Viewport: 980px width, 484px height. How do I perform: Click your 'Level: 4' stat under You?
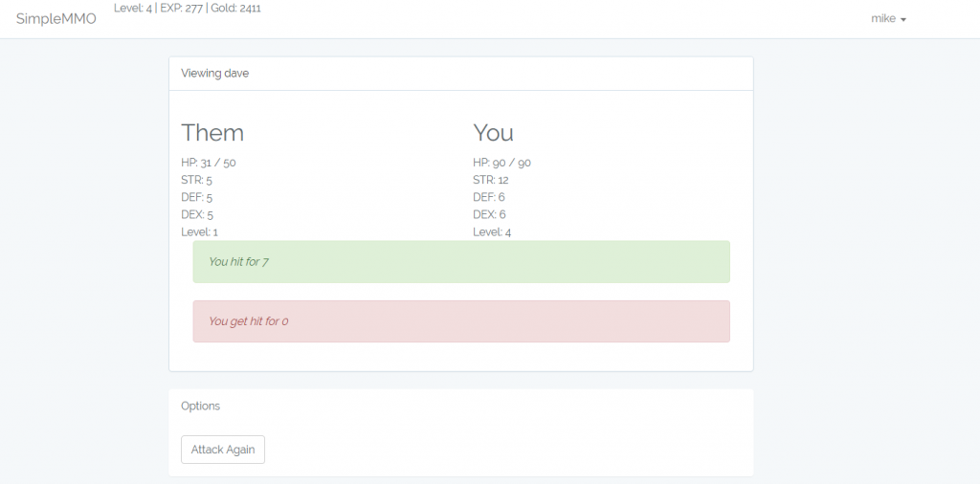pos(493,232)
